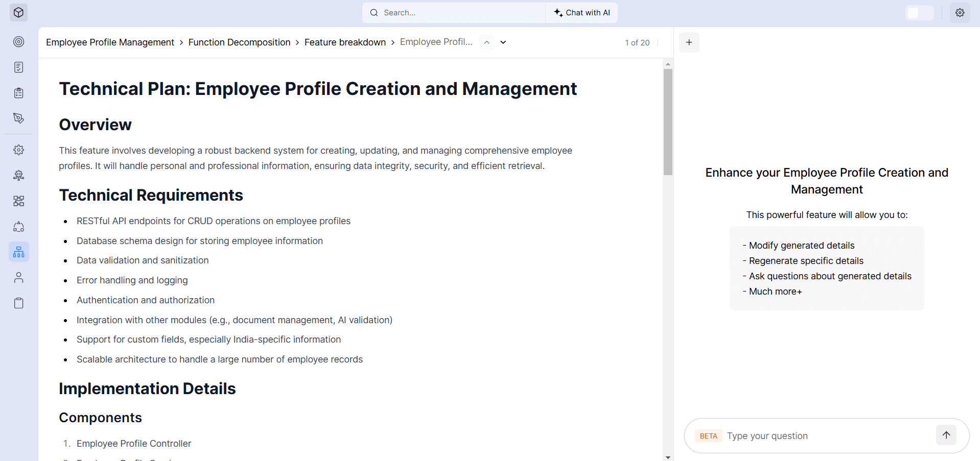Click 'Authentication and authorization' bullet

(146, 300)
